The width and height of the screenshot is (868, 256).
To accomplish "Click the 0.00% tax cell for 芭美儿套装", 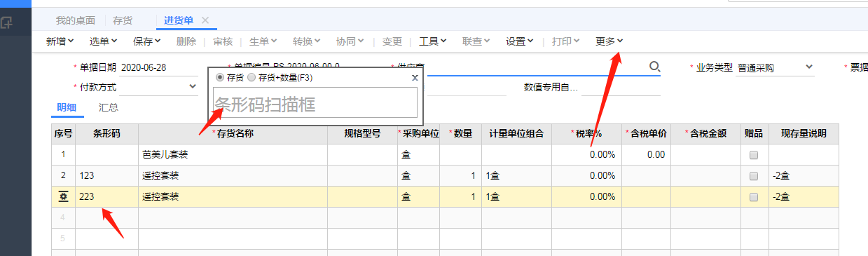I will pyautogui.click(x=586, y=154).
